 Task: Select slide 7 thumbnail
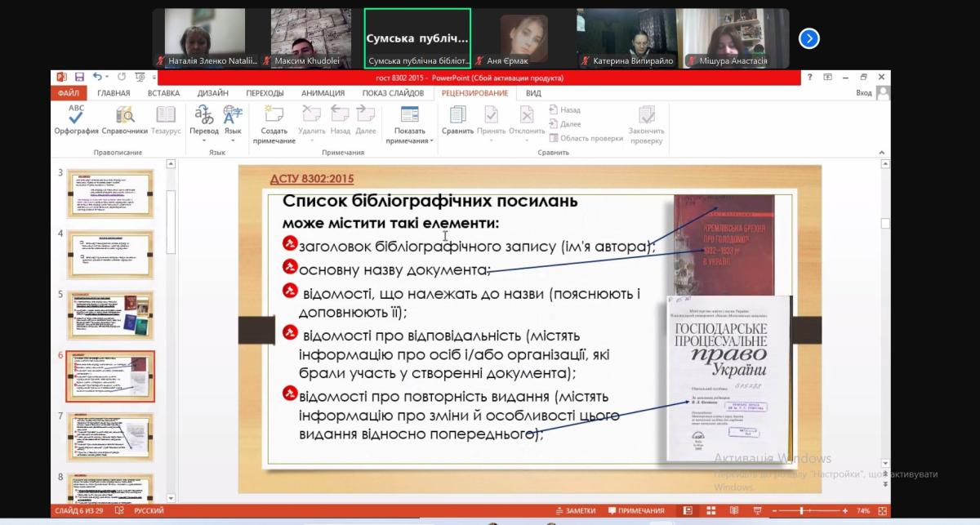(109, 437)
